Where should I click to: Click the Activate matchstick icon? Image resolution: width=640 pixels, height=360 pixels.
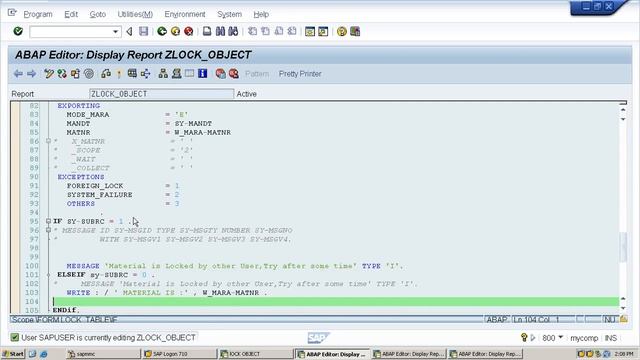click(x=119, y=74)
